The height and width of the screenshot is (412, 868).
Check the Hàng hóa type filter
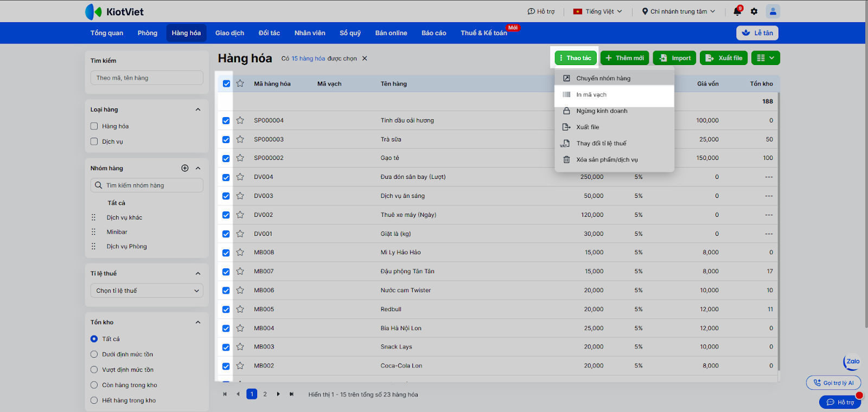coord(94,126)
